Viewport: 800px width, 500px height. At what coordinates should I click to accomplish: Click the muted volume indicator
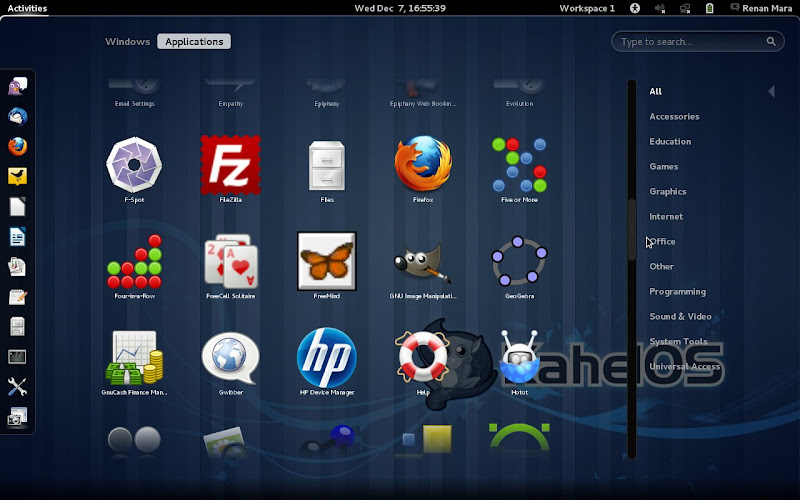click(x=660, y=8)
